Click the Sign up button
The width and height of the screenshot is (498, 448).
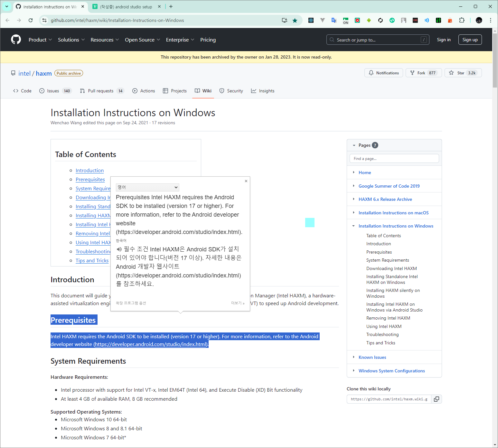pos(470,40)
